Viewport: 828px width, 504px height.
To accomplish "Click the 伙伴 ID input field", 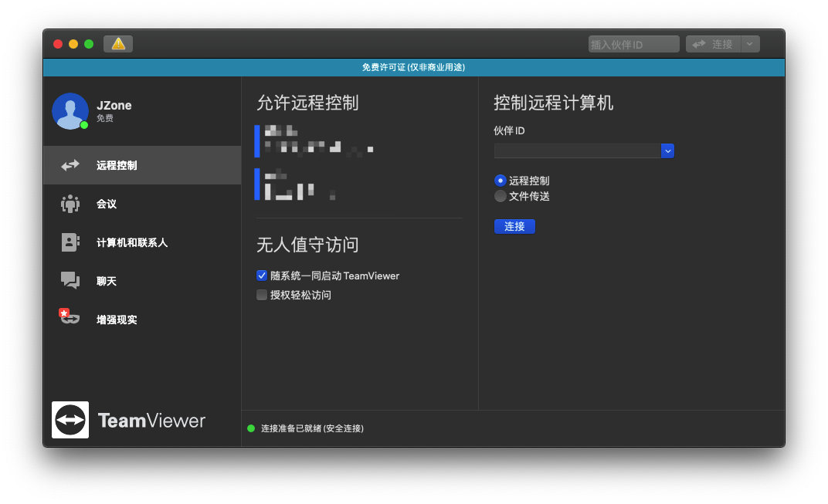I will (x=577, y=151).
